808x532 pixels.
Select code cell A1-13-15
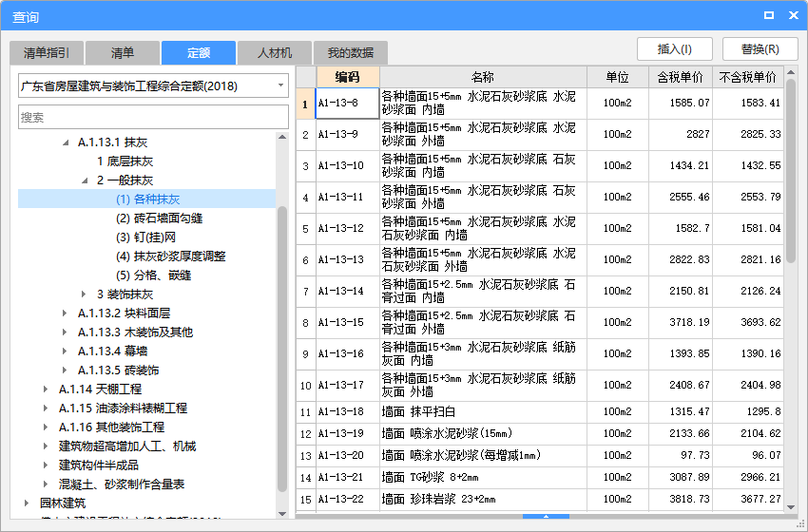click(x=347, y=323)
